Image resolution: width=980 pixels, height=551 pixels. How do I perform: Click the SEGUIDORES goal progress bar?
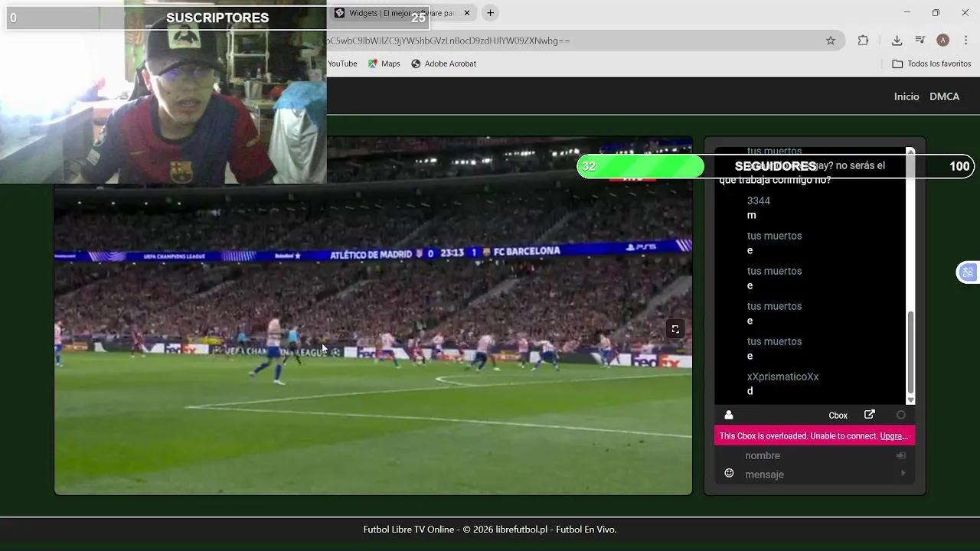(775, 166)
